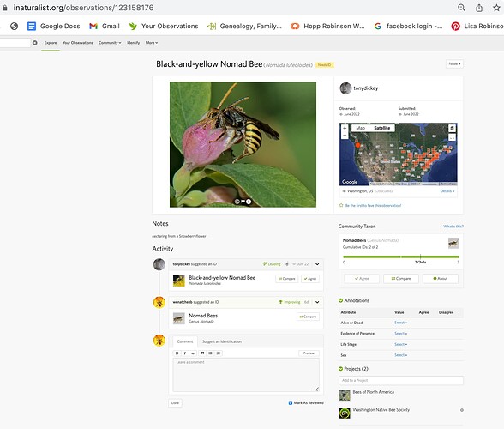
Task: Compare the Black-and-yellow Nomad Bee identification
Action: click(286, 279)
